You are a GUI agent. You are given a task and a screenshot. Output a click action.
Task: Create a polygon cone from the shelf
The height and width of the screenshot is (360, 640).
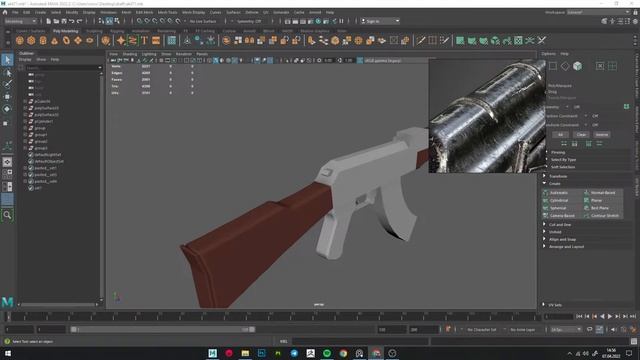(54, 40)
